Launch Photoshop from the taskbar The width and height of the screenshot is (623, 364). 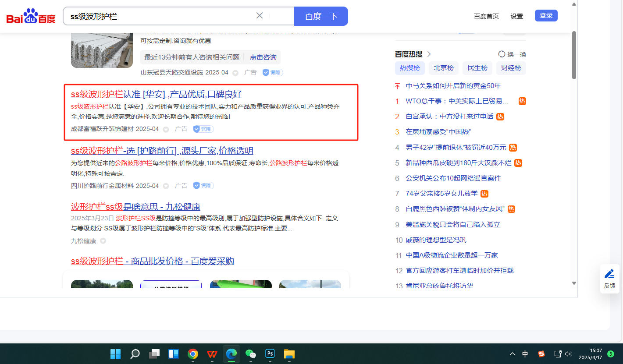pyautogui.click(x=270, y=353)
